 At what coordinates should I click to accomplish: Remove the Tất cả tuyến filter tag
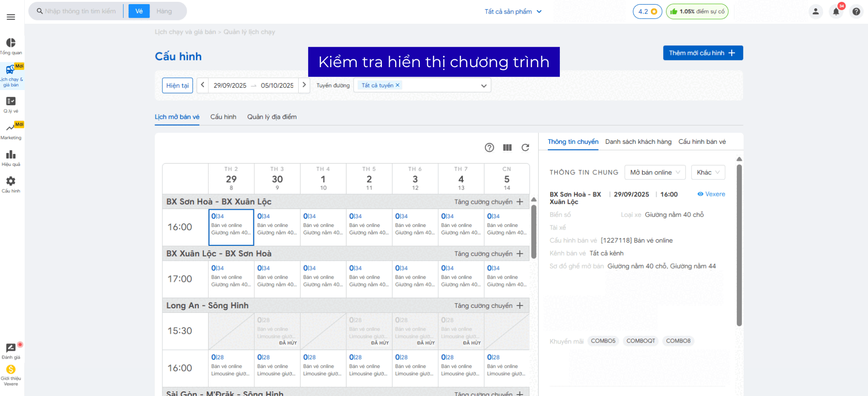[397, 85]
